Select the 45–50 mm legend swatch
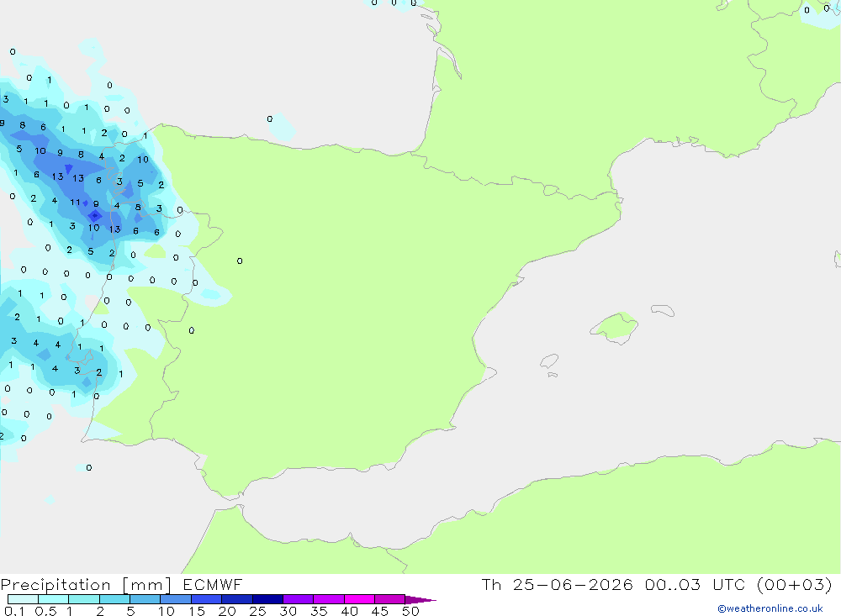 (x=389, y=599)
